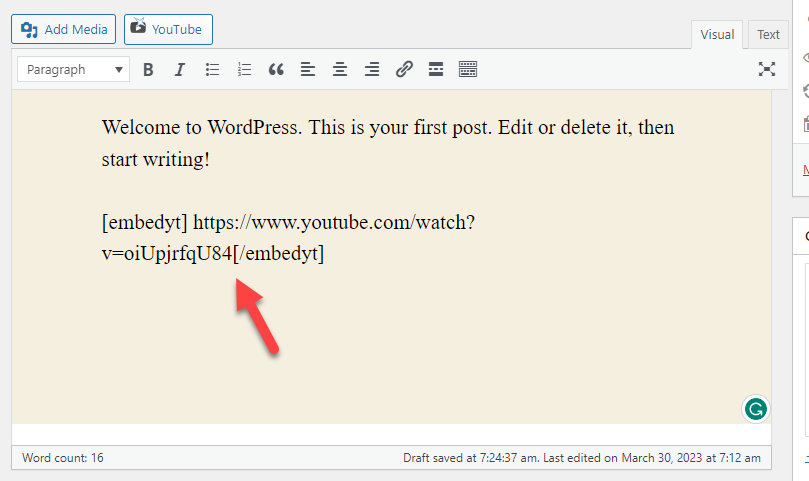Insert Read More tag
The height and width of the screenshot is (481, 809).
(436, 69)
